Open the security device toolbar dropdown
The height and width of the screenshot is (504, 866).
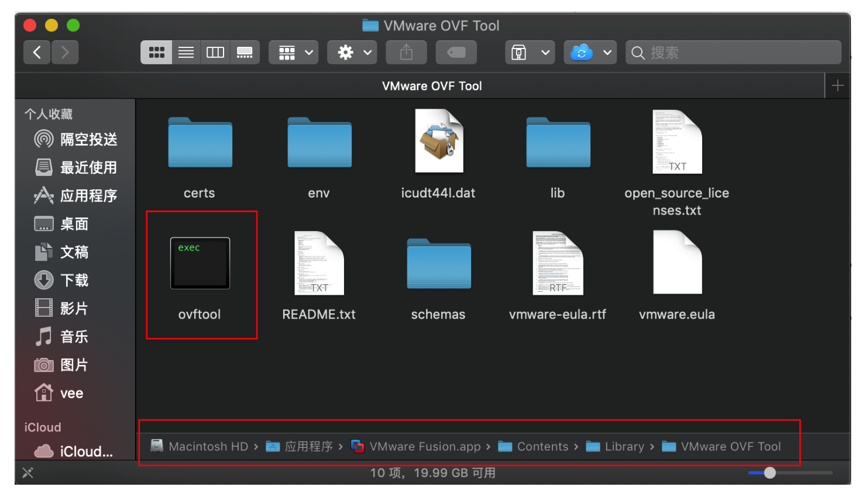coord(530,53)
